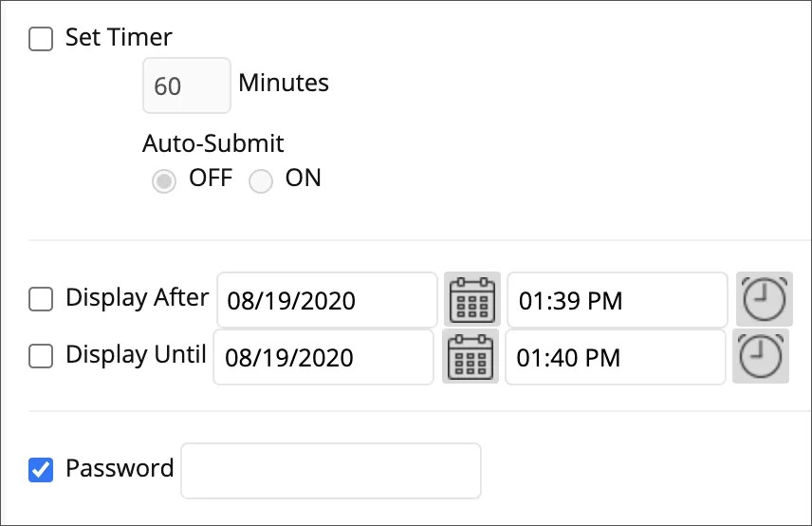Click the Display After label text
The width and height of the screenshot is (812, 526).
[x=138, y=298]
